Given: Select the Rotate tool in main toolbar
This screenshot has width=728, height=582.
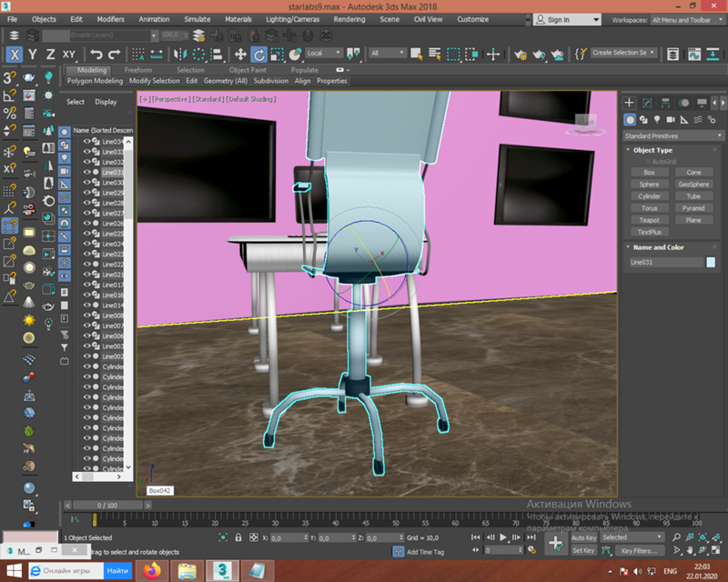Looking at the screenshot, I should click(x=258, y=55).
